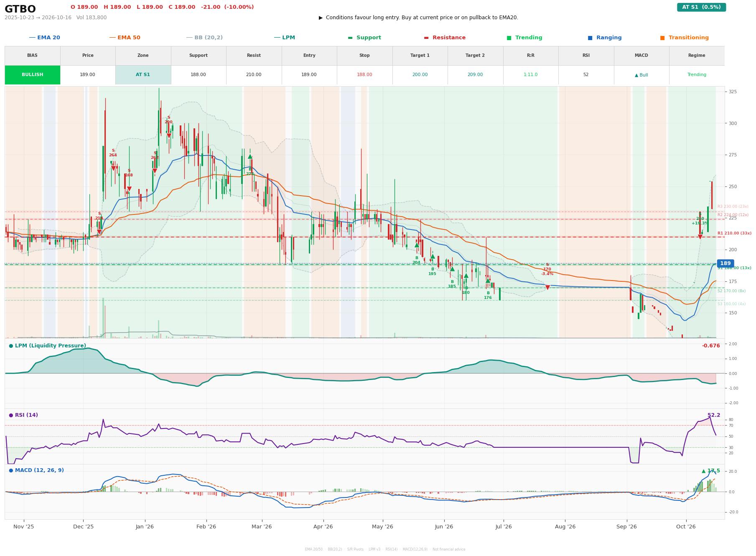Click the Trending regime legend item
Viewport: 756px width, 556px height.
pyautogui.click(x=524, y=38)
